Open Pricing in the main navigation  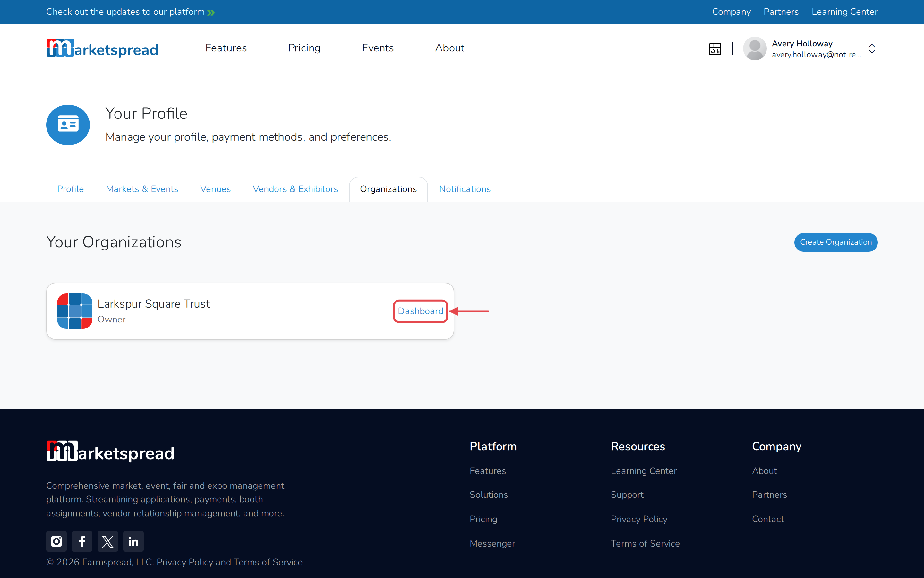304,48
